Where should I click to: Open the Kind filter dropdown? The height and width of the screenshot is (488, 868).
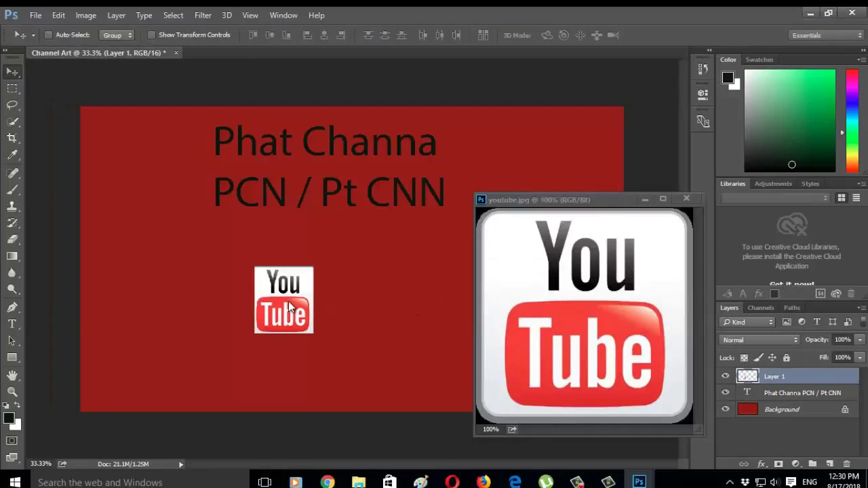point(748,322)
